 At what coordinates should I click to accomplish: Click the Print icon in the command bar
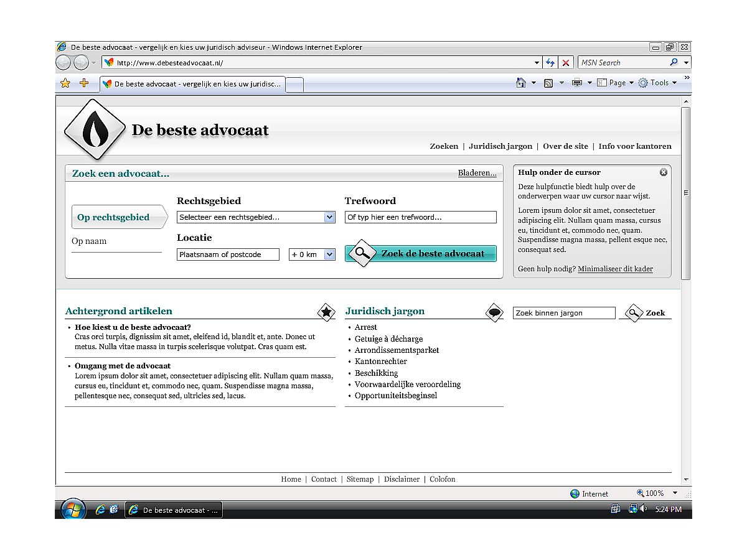click(578, 82)
